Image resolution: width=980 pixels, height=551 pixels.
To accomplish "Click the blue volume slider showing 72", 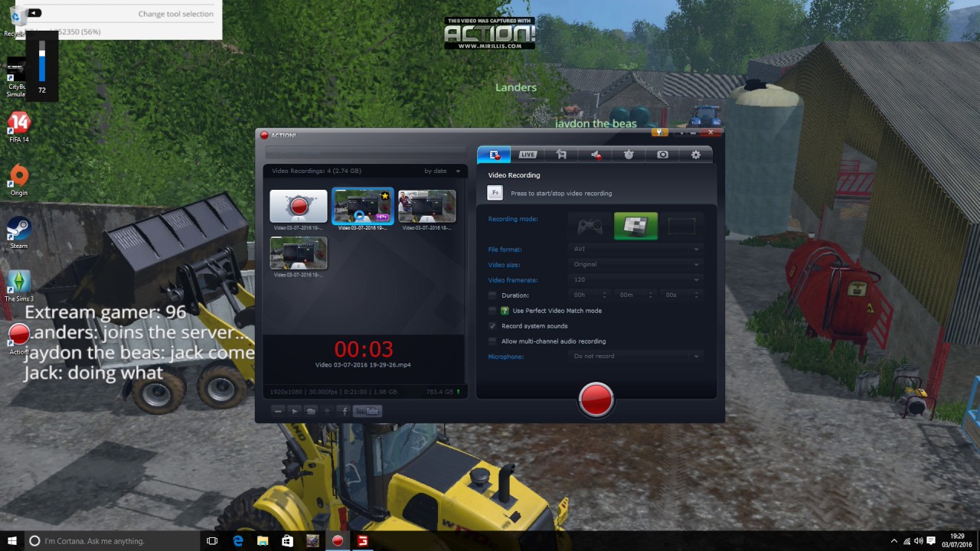I will (x=42, y=61).
